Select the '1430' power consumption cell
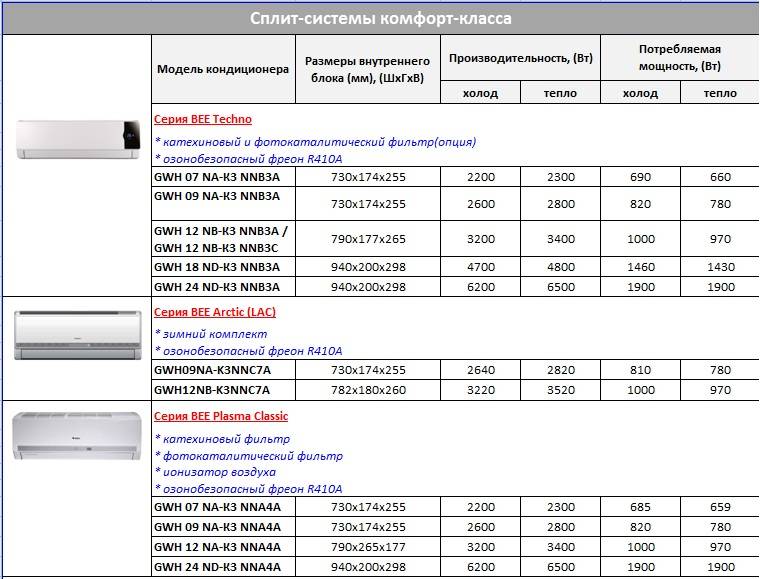The height and width of the screenshot is (579, 760). click(x=720, y=267)
